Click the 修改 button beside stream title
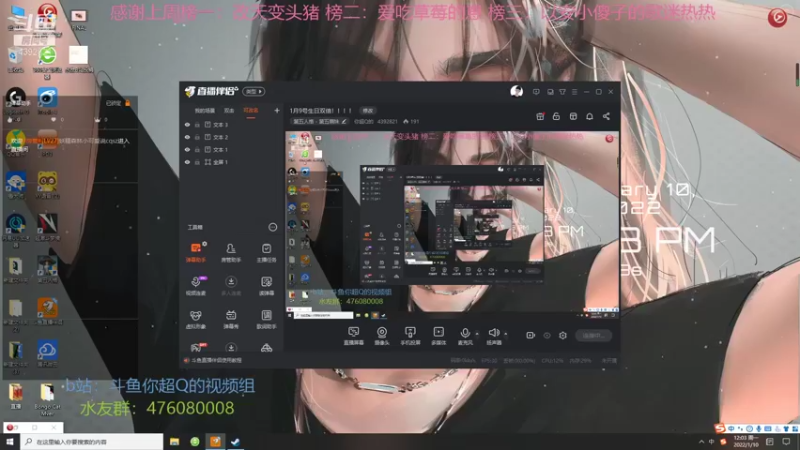Image resolution: width=800 pixels, height=450 pixels. point(368,110)
